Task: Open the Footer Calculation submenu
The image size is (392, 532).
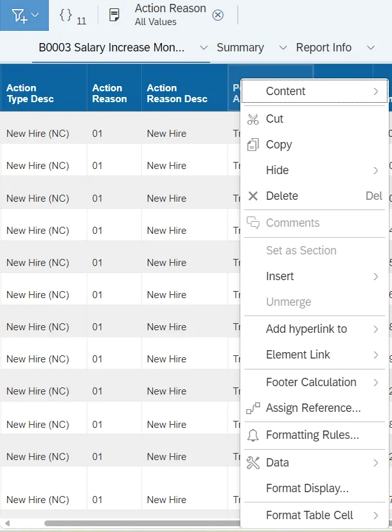Action: pyautogui.click(x=311, y=382)
